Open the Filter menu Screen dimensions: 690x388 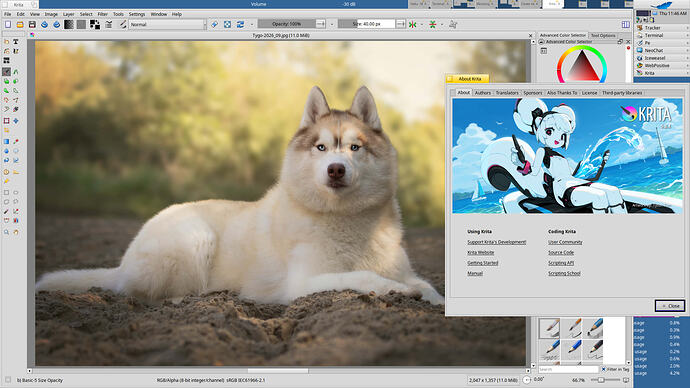(102, 14)
